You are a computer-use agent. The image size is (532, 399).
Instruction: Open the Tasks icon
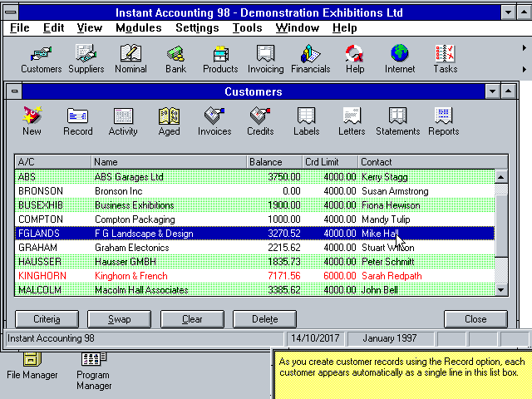pyautogui.click(x=446, y=59)
